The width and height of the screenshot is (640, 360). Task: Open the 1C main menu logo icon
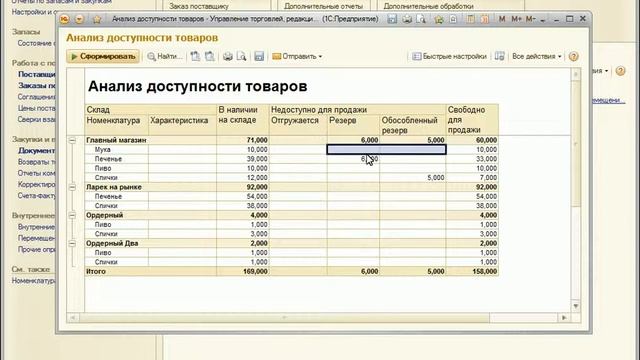[x=64, y=19]
